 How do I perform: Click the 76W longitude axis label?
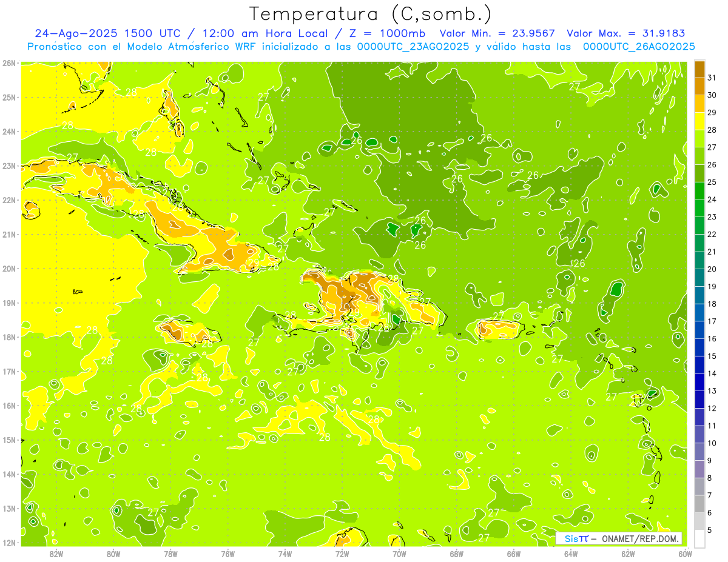227,554
